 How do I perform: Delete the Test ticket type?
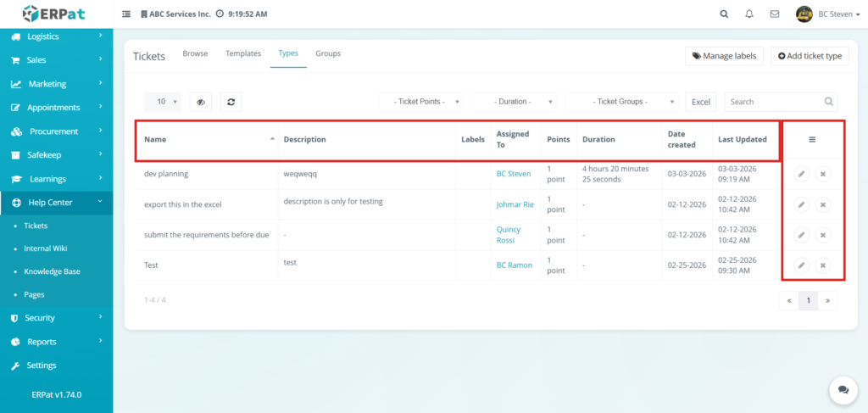coord(822,265)
